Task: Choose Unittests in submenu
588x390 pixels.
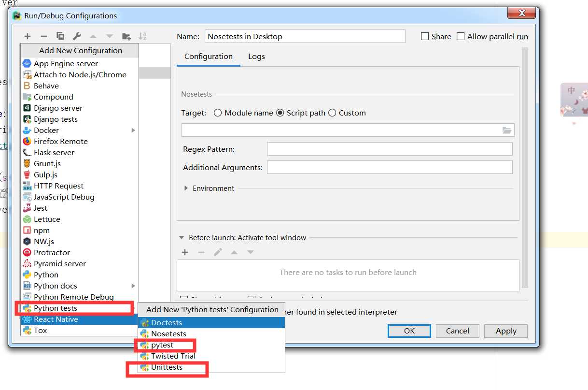Action: (x=211, y=367)
